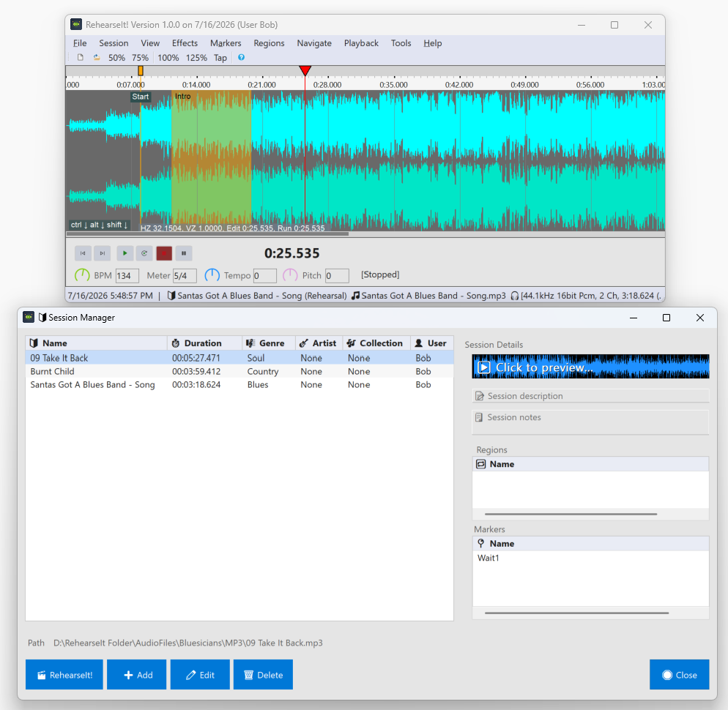This screenshot has height=710, width=728.
Task: Click the blue Help question mark icon
Action: tap(242, 57)
